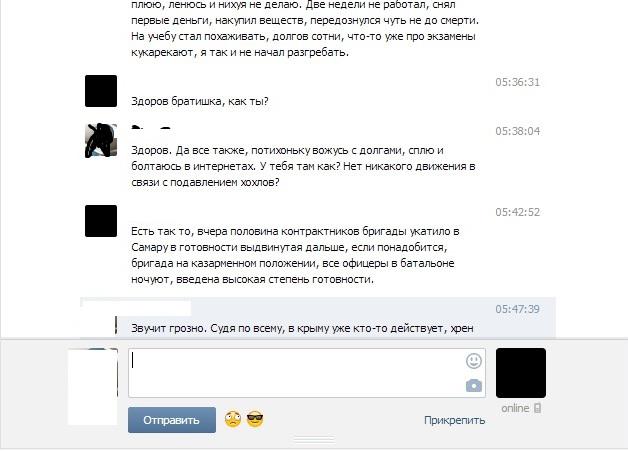
Task: Click the 05:47:39 timestamp
Action: point(517,309)
